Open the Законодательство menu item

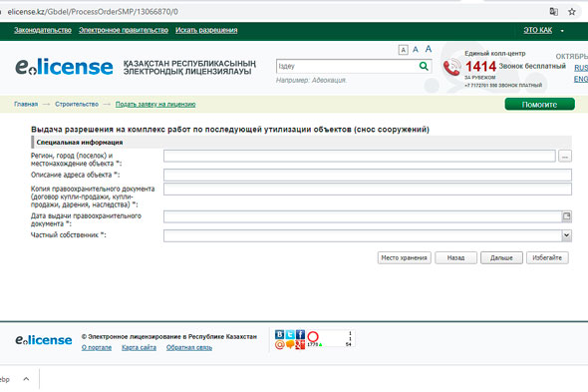coord(43,30)
